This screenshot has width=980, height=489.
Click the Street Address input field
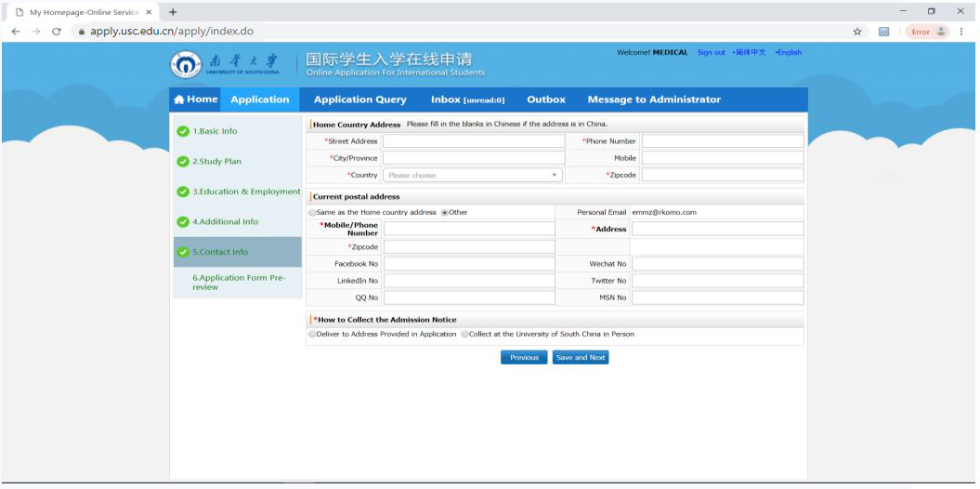tap(473, 141)
